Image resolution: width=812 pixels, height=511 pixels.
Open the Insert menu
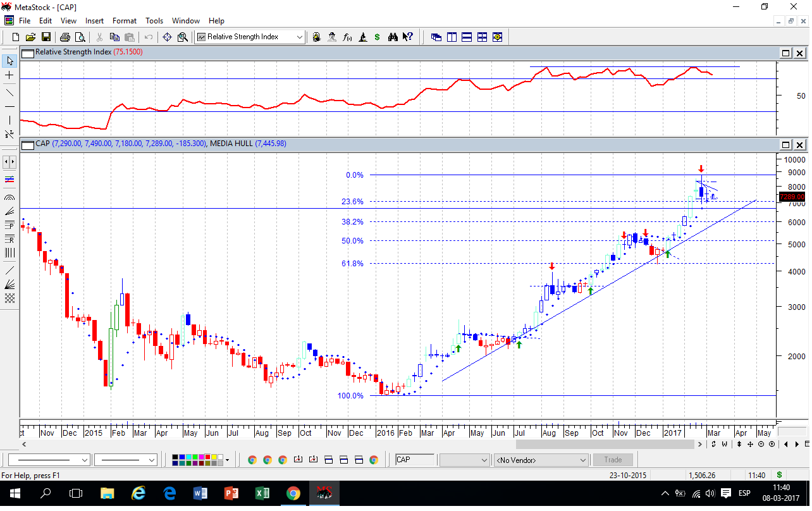(94, 21)
